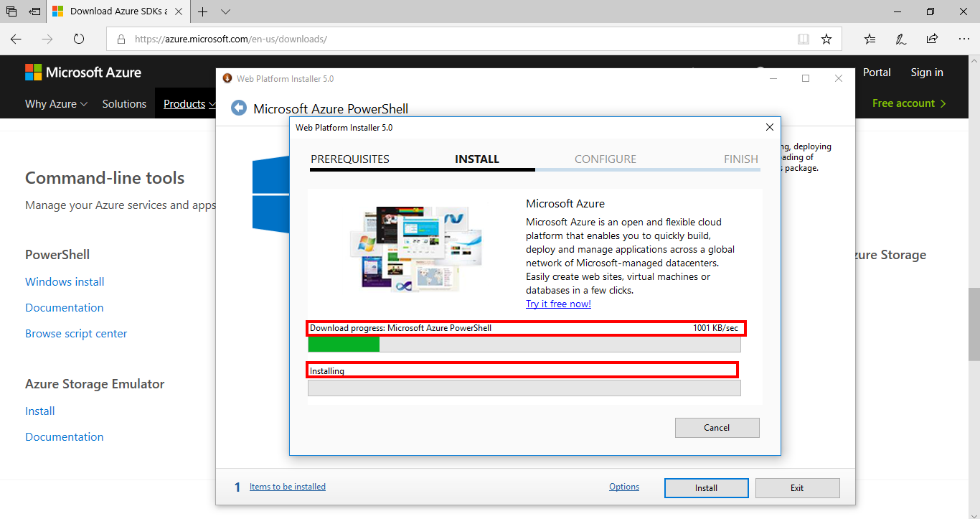980x519 pixels.
Task: Click the Exit button
Action: [x=797, y=487]
